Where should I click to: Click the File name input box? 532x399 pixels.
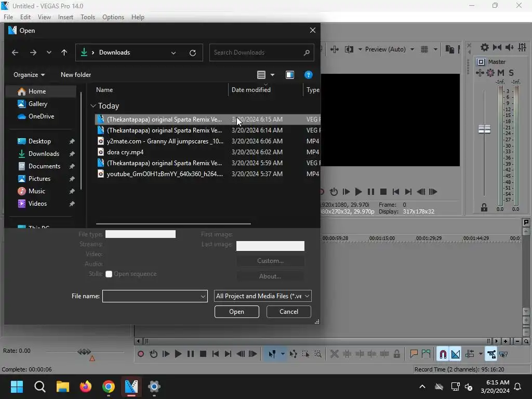(x=155, y=296)
